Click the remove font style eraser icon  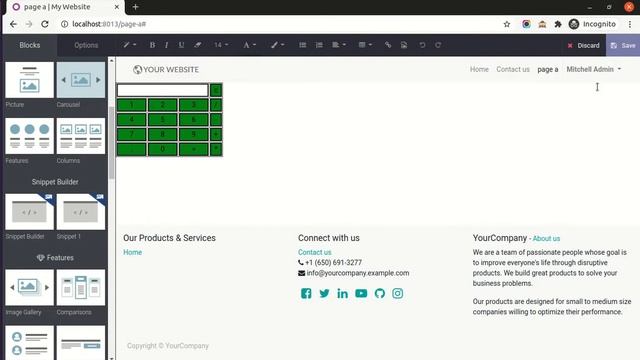198,45
